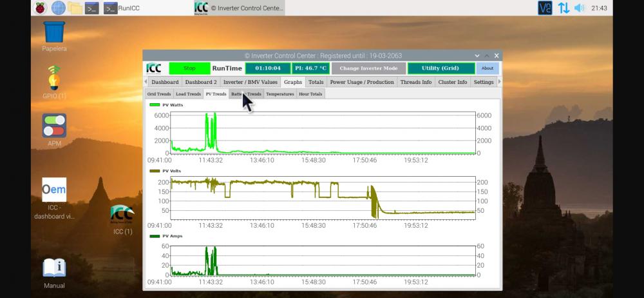Screen dimensions: 644x298
Task: Click the green Stop button
Action: tap(189, 68)
